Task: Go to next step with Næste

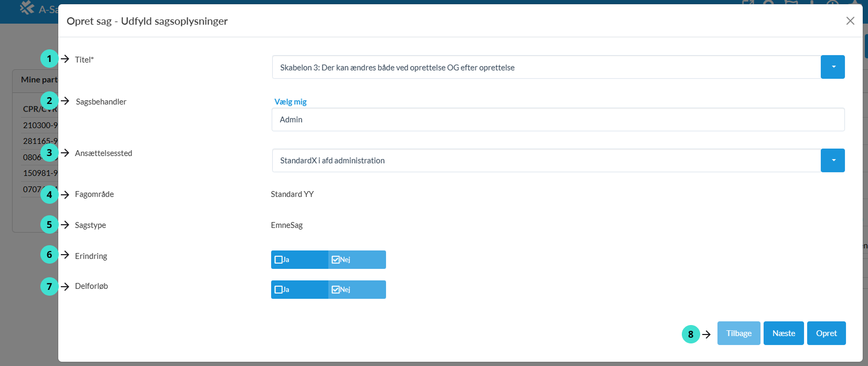Action: pos(784,333)
